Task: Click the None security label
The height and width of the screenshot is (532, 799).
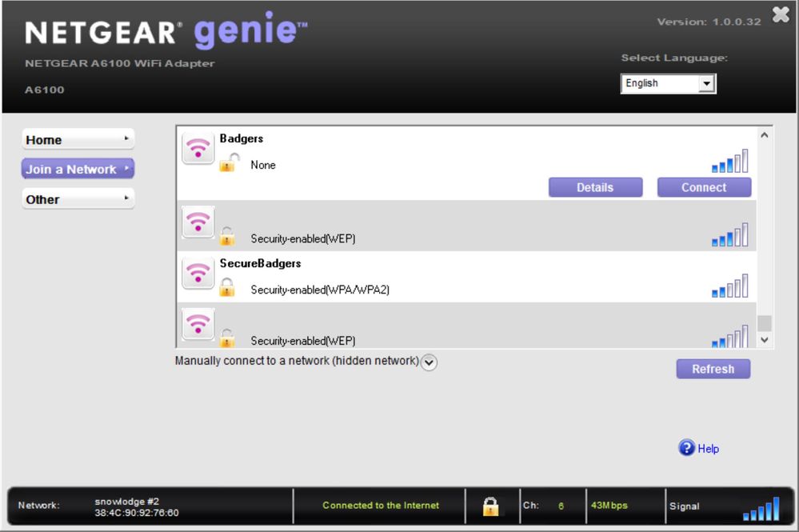Action: 263,165
